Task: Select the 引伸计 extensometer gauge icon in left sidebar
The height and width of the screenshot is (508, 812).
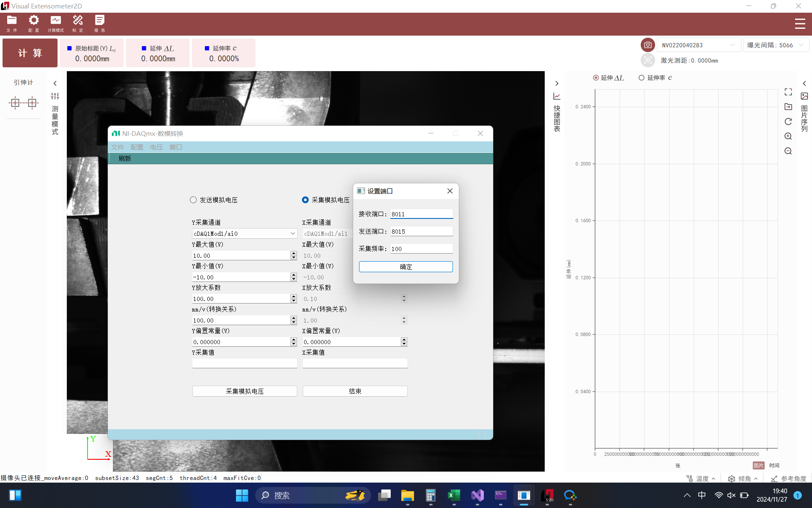Action: click(x=23, y=102)
